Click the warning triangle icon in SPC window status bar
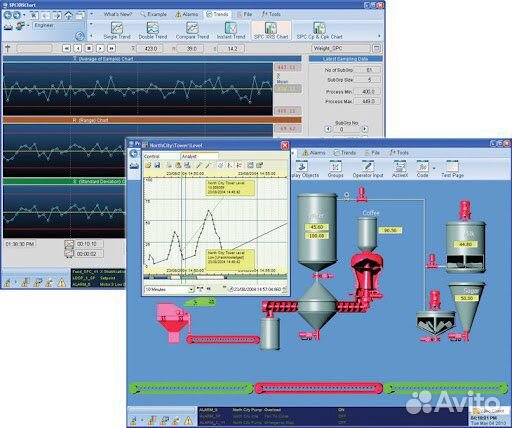The height and width of the screenshot is (428, 512). [61, 283]
